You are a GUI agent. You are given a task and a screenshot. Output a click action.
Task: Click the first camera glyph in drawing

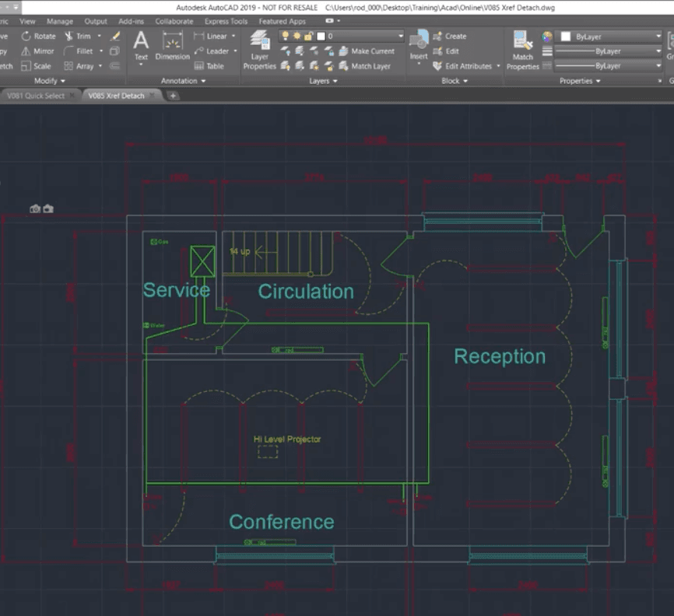(35, 208)
